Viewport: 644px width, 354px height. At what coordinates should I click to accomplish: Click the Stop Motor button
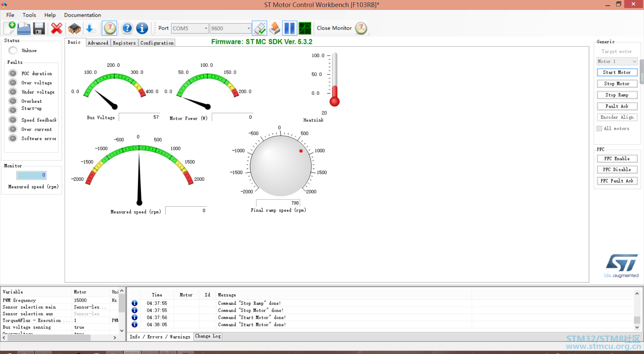click(617, 83)
